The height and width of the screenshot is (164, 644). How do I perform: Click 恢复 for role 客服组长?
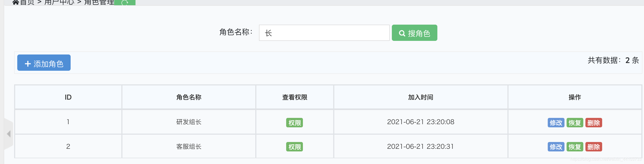coord(575,146)
